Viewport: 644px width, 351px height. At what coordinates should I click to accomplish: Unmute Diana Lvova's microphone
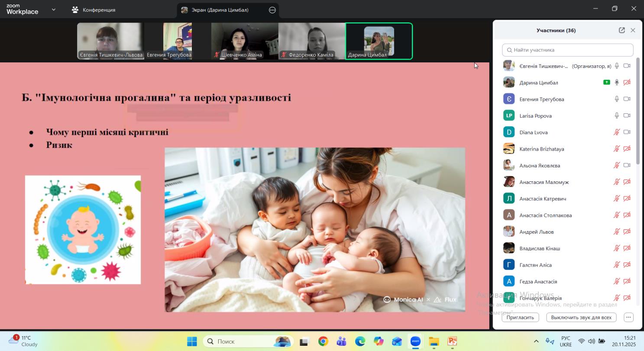click(617, 132)
